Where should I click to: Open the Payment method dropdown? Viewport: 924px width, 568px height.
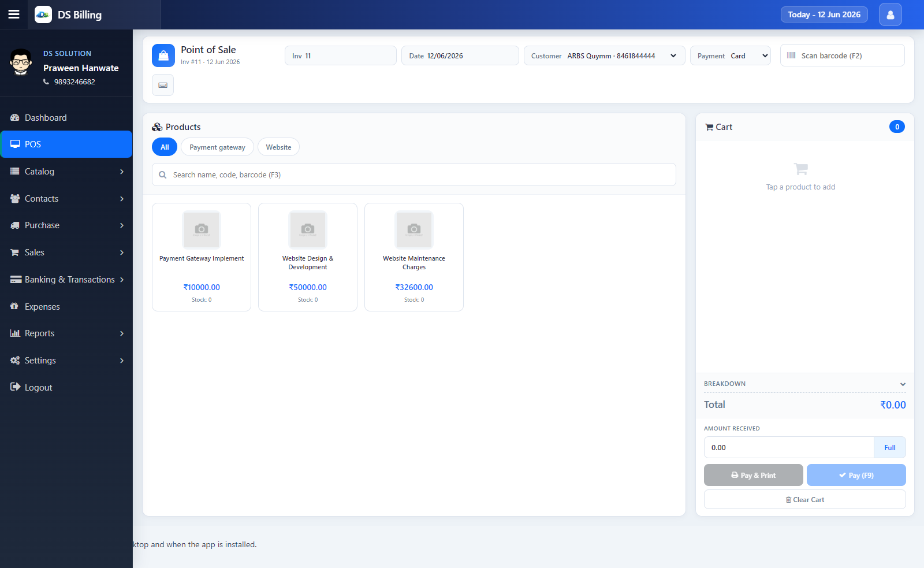click(x=731, y=55)
